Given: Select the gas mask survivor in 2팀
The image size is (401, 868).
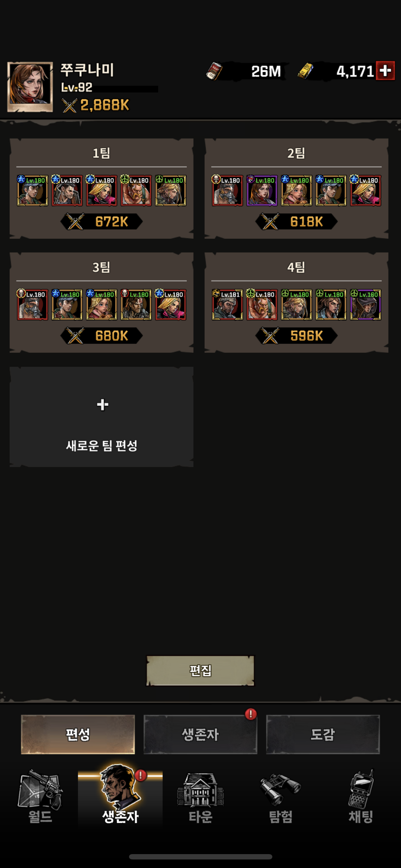Looking at the screenshot, I should coord(227,191).
